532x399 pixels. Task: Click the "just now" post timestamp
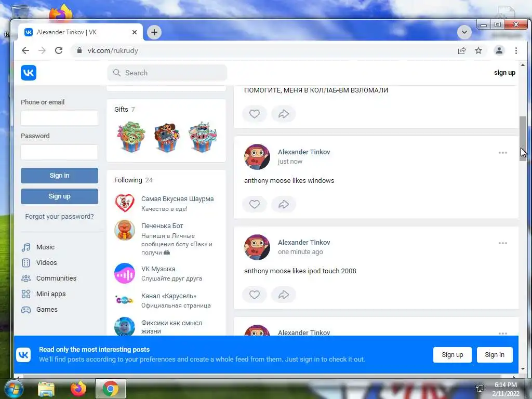pos(290,162)
